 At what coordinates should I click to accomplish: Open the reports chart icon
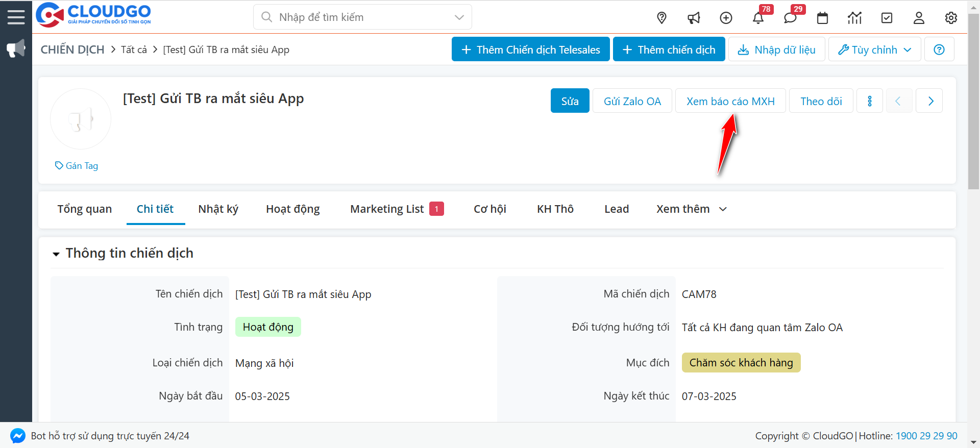click(x=854, y=18)
